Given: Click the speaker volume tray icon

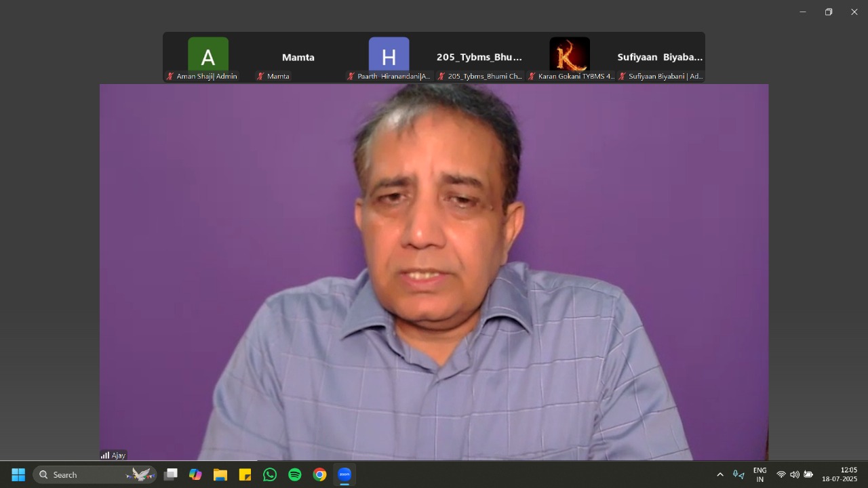Looking at the screenshot, I should 795,474.
